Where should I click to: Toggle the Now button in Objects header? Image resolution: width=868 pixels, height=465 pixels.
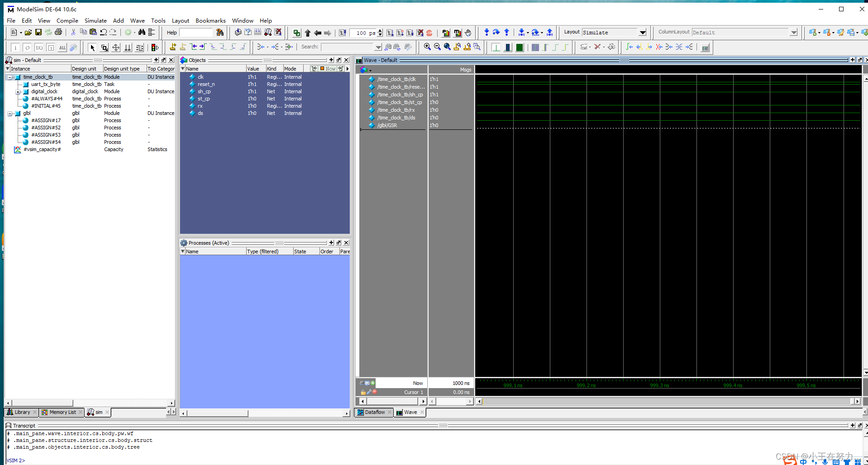[x=328, y=69]
